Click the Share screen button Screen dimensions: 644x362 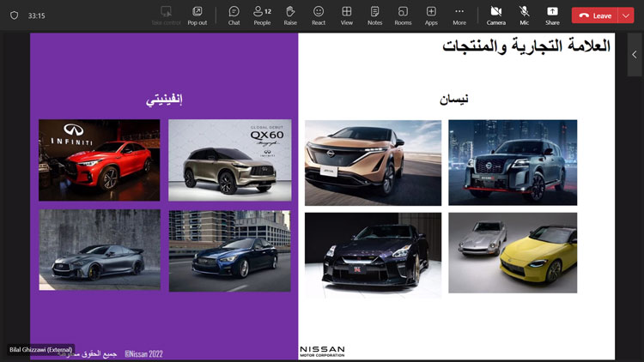click(x=552, y=15)
